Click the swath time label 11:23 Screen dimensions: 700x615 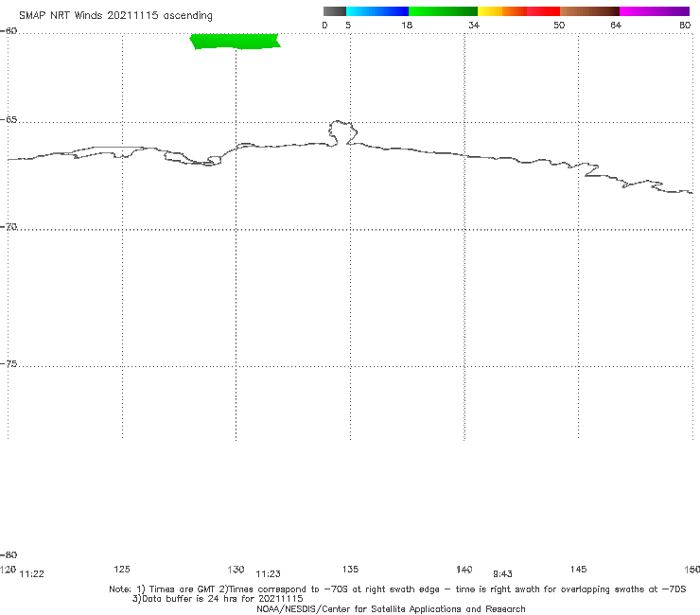pyautogui.click(x=268, y=574)
